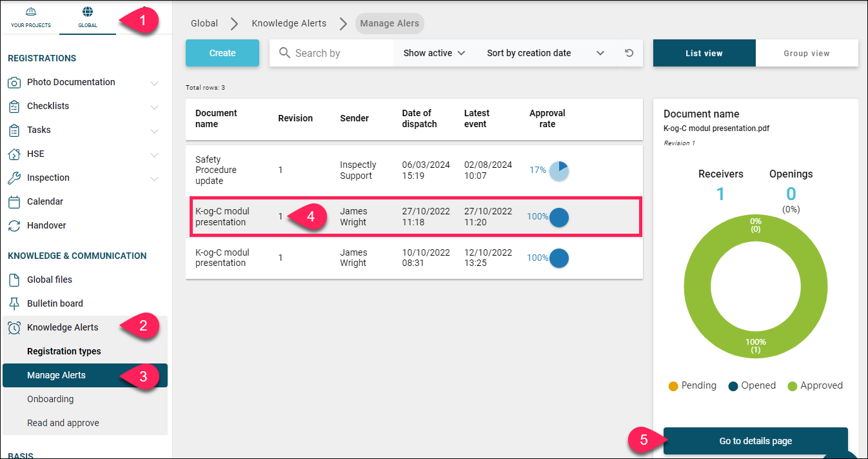Click the Receivers count value

tap(720, 194)
